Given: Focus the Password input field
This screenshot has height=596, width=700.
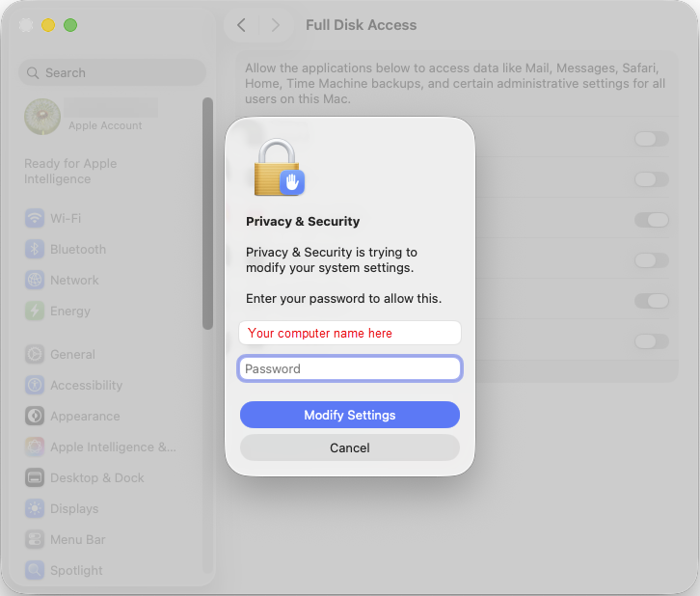Looking at the screenshot, I should pyautogui.click(x=350, y=368).
